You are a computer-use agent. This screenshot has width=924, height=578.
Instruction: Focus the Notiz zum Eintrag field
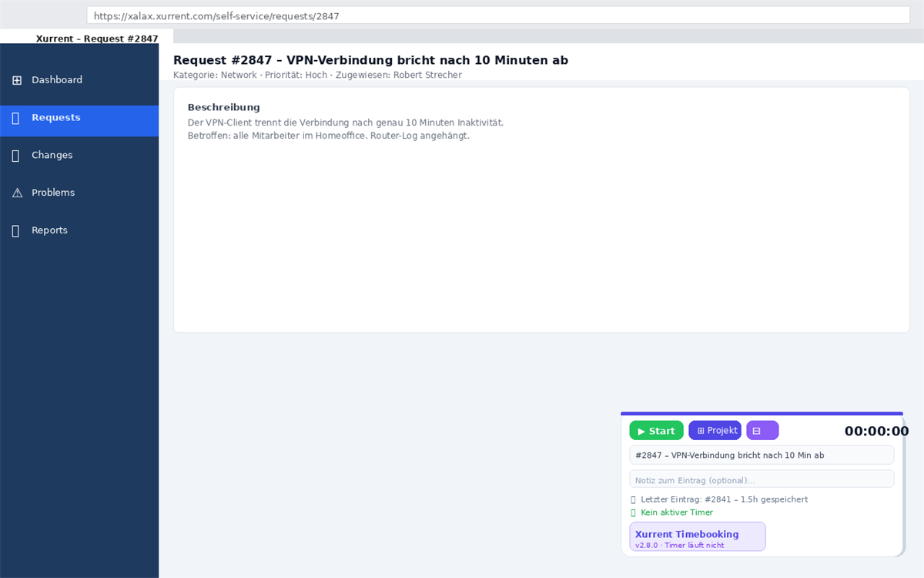[x=762, y=479]
